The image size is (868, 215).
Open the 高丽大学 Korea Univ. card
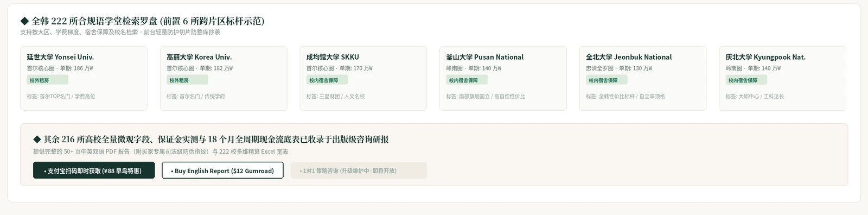coord(224,78)
